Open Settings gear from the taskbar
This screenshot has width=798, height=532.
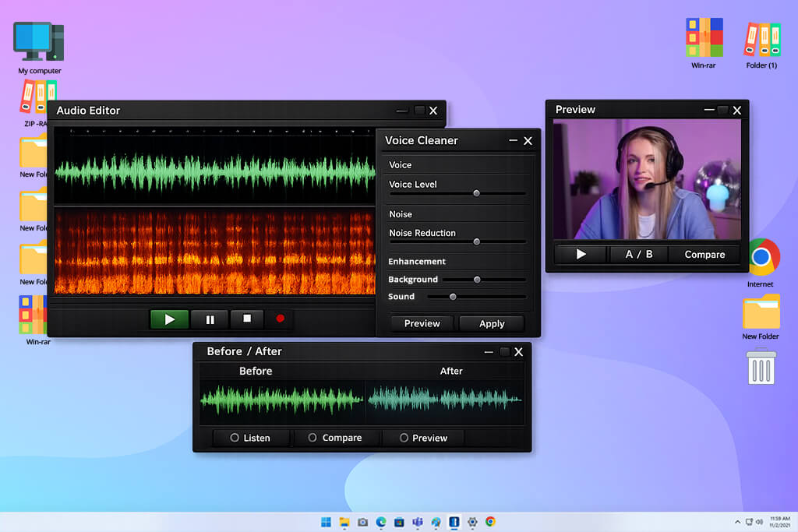[x=472, y=522]
